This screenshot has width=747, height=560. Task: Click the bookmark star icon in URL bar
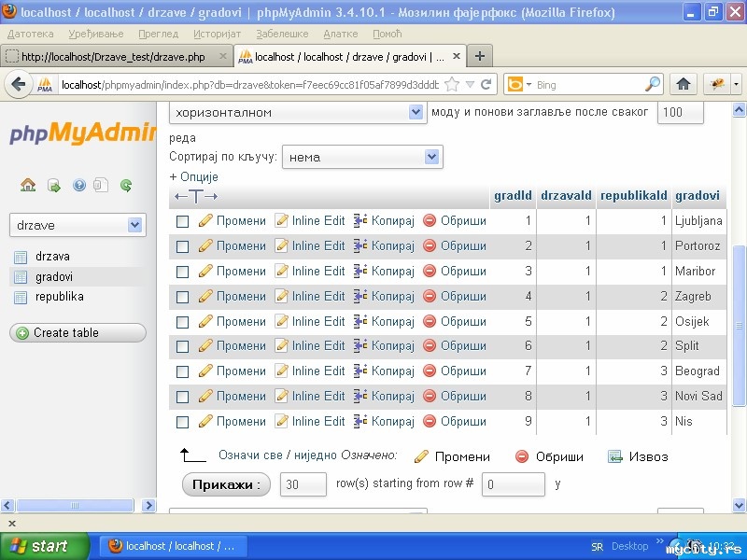click(452, 85)
